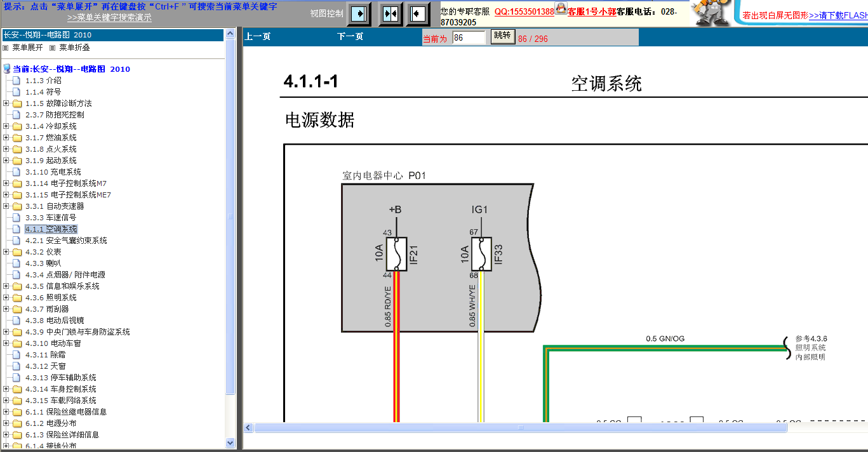The width and height of the screenshot is (868, 452).
Task: Click the diagram horizontal scrollbar thumb
Action: 520,428
